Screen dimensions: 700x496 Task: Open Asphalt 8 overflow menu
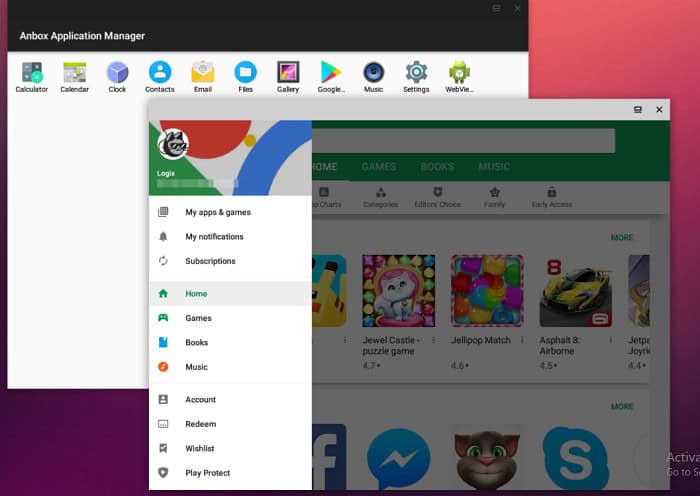click(x=610, y=341)
